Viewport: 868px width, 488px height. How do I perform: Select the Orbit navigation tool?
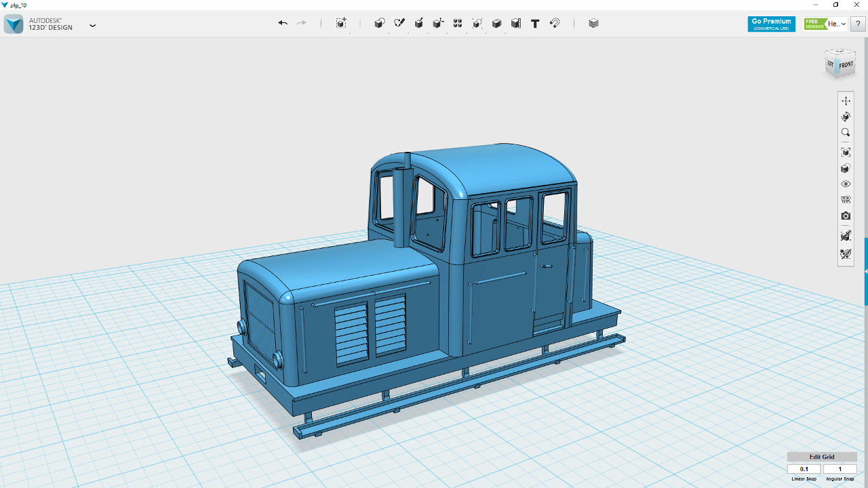[846, 117]
